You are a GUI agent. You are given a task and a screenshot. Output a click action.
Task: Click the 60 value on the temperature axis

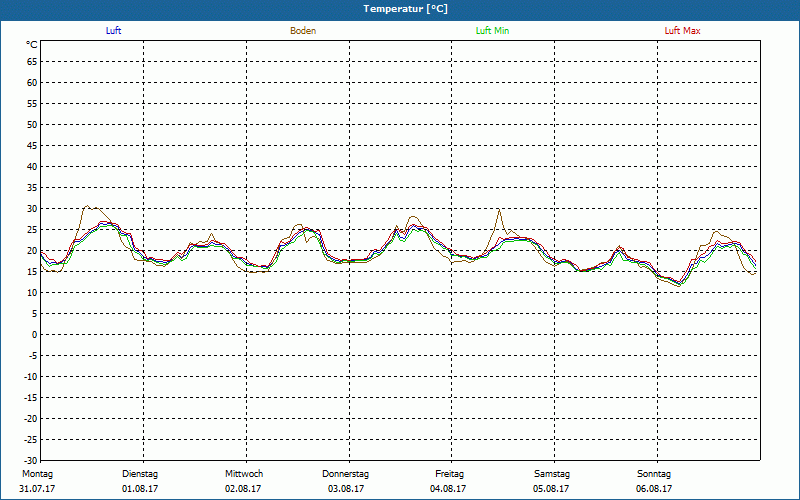(x=32, y=83)
